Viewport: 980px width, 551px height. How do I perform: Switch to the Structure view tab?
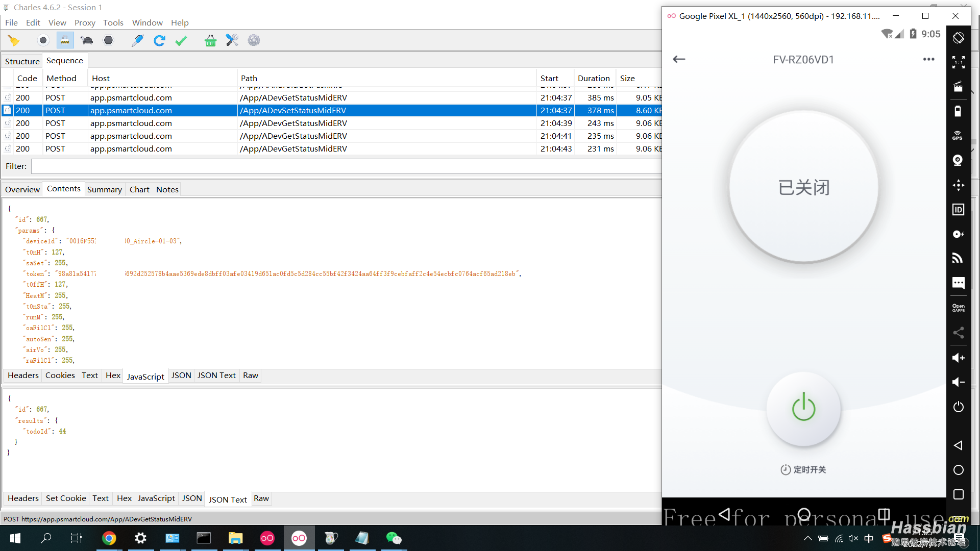pos(22,61)
